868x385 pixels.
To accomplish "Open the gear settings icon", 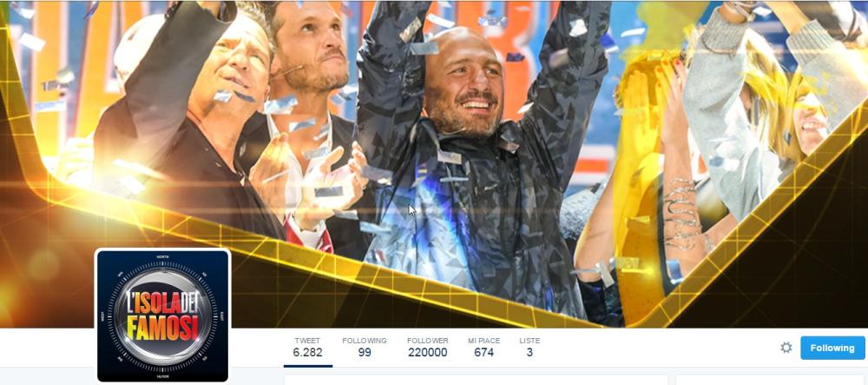I will point(786,348).
